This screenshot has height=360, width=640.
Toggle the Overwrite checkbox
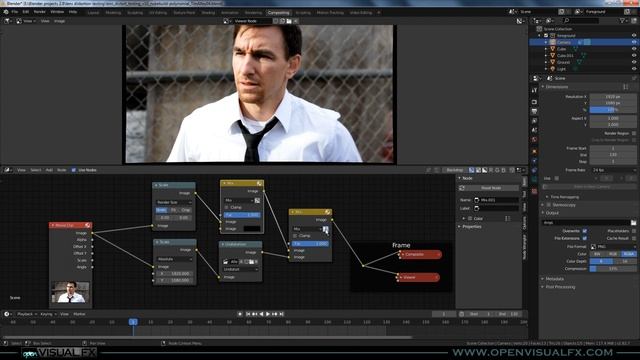[x=584, y=231]
